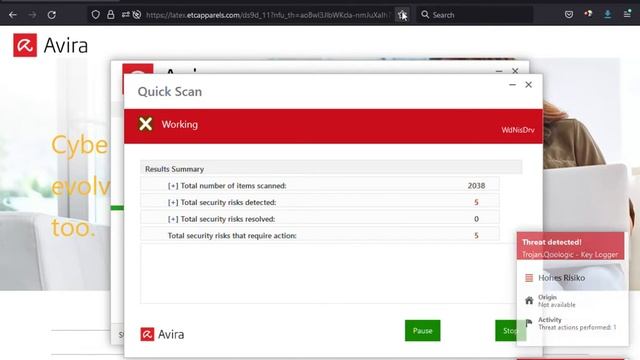Viewport: 640px width, 360px height.
Task: Click the empty results list box
Action: 328,273
